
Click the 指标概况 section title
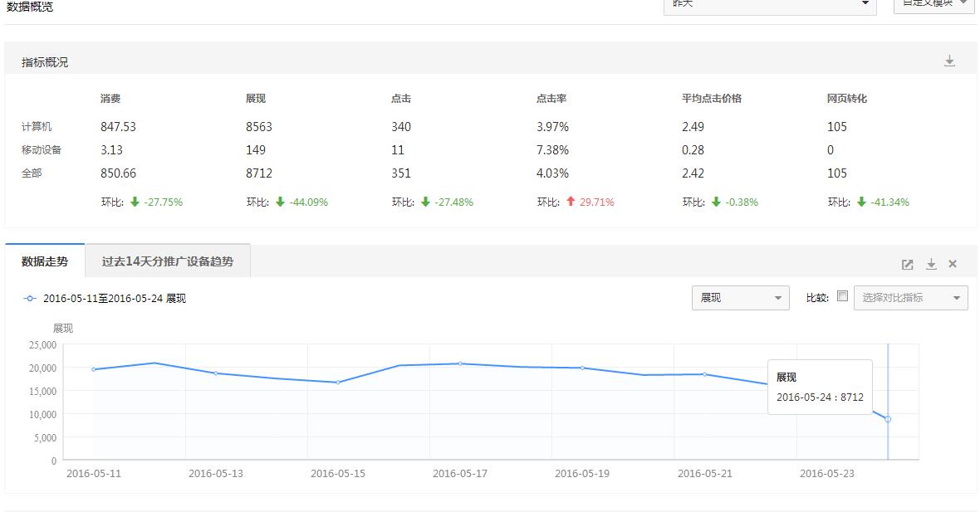44,62
